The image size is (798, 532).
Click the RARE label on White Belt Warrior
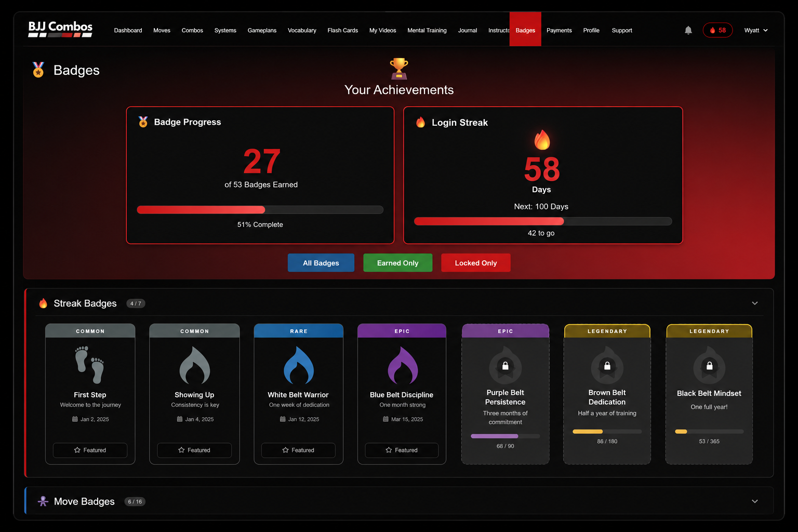(x=299, y=331)
